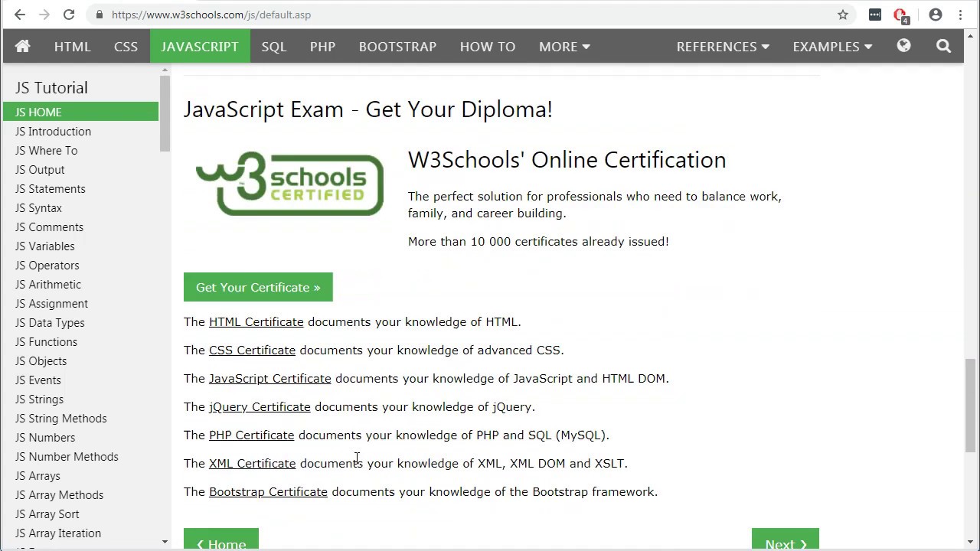This screenshot has height=551, width=980.
Task: Open the HTML tutorial tab
Action: [x=73, y=46]
